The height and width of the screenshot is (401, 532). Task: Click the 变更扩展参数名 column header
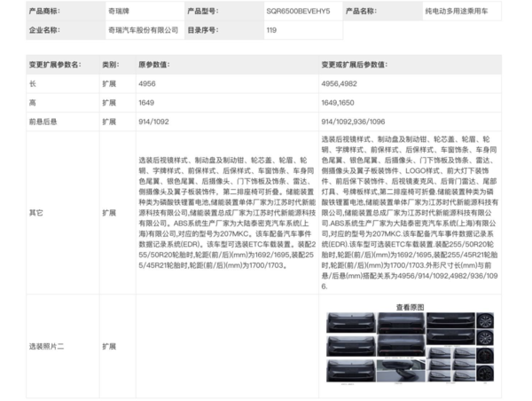[x=55, y=65]
